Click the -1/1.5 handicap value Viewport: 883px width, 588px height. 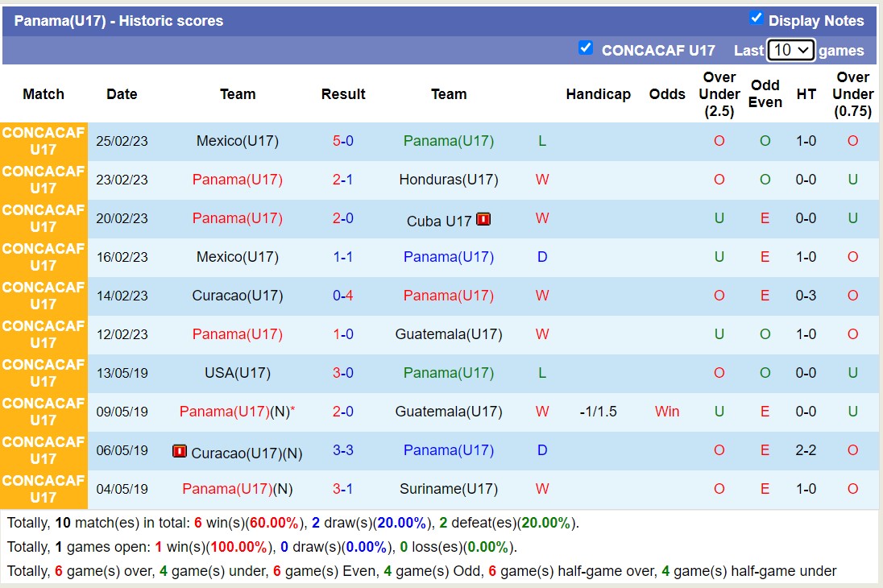(598, 412)
